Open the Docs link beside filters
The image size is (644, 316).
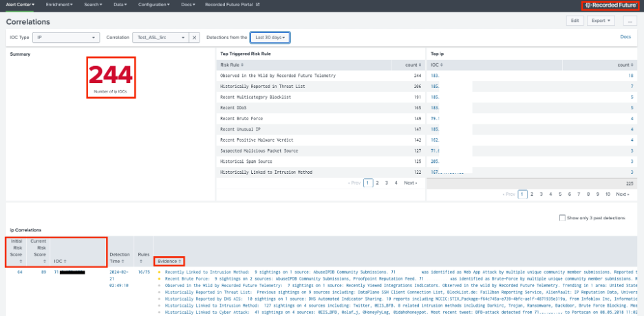click(x=625, y=37)
